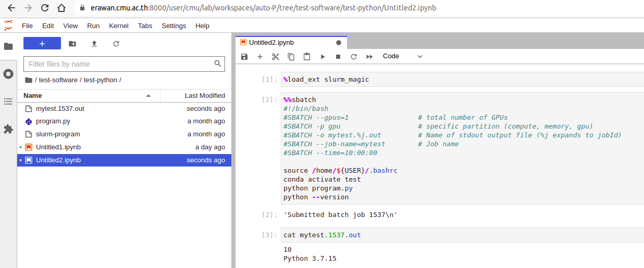Run the selected cell

click(323, 56)
